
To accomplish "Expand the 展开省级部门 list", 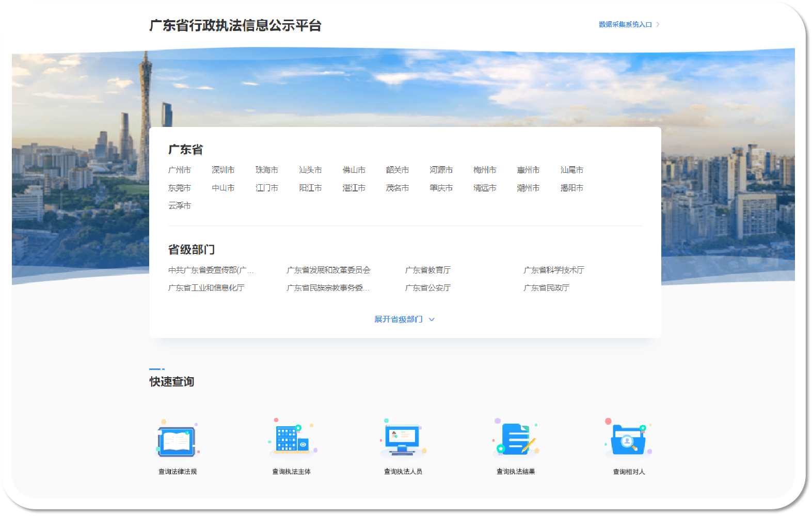I will tap(398, 319).
